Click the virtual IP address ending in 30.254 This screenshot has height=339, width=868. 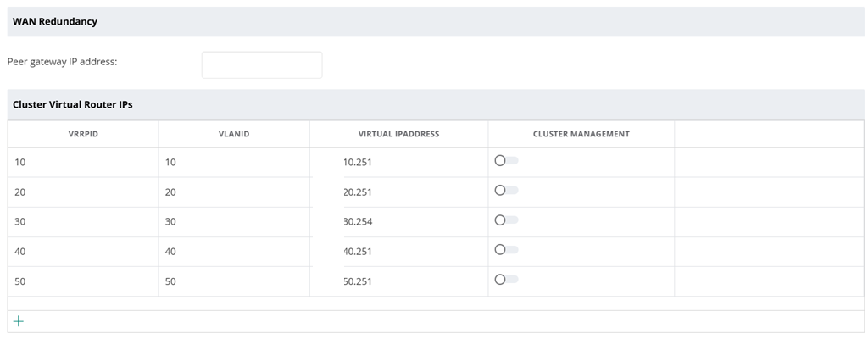click(x=358, y=222)
